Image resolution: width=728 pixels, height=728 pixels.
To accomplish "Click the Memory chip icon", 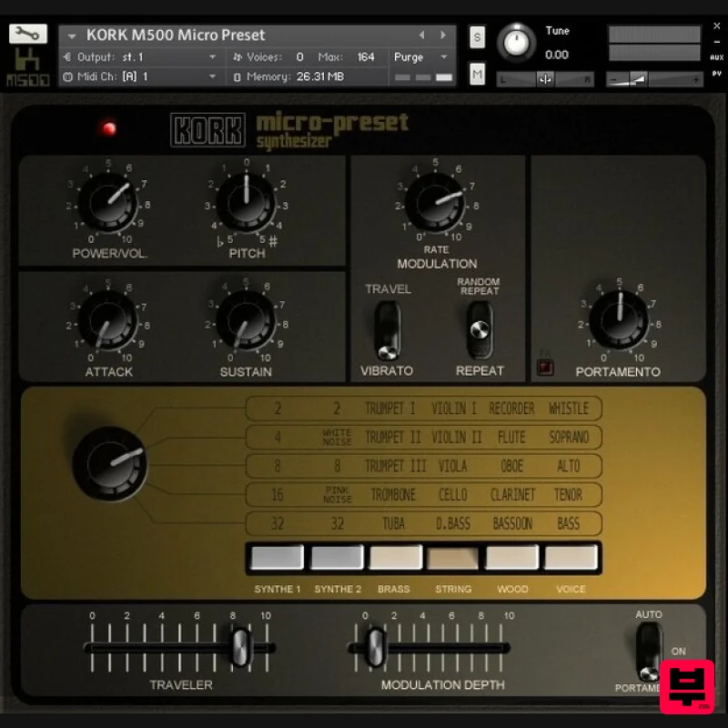I will 238,77.
